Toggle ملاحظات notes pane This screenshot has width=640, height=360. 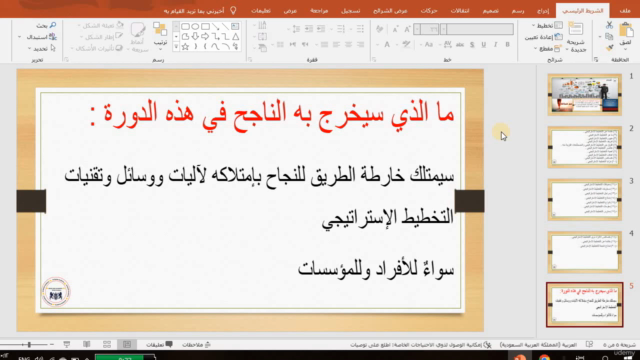click(196, 345)
